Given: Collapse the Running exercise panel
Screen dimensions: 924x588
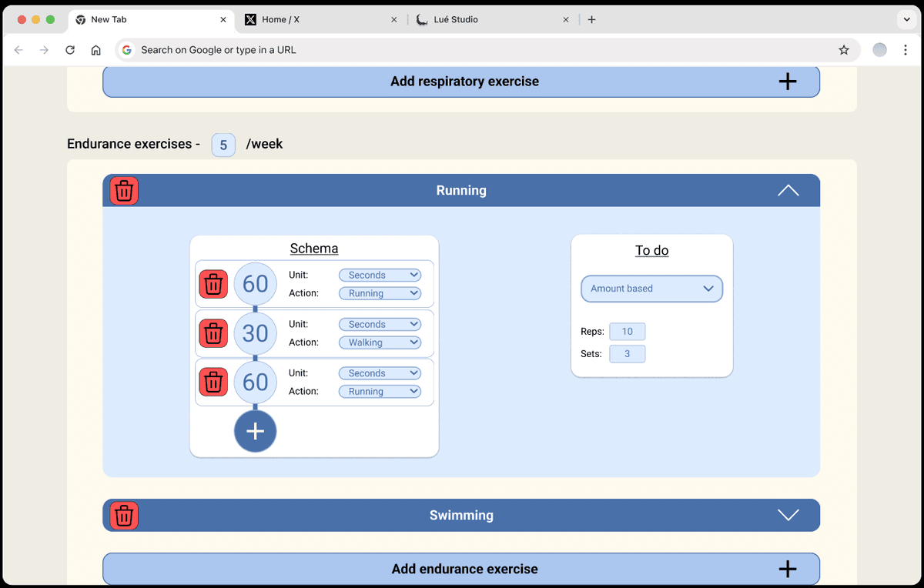Looking at the screenshot, I should coord(788,190).
